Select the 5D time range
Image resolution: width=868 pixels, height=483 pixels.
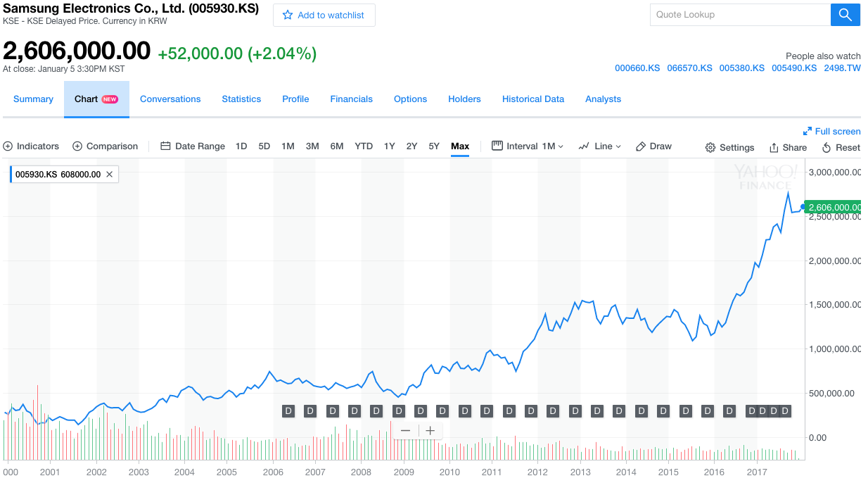pos(264,146)
